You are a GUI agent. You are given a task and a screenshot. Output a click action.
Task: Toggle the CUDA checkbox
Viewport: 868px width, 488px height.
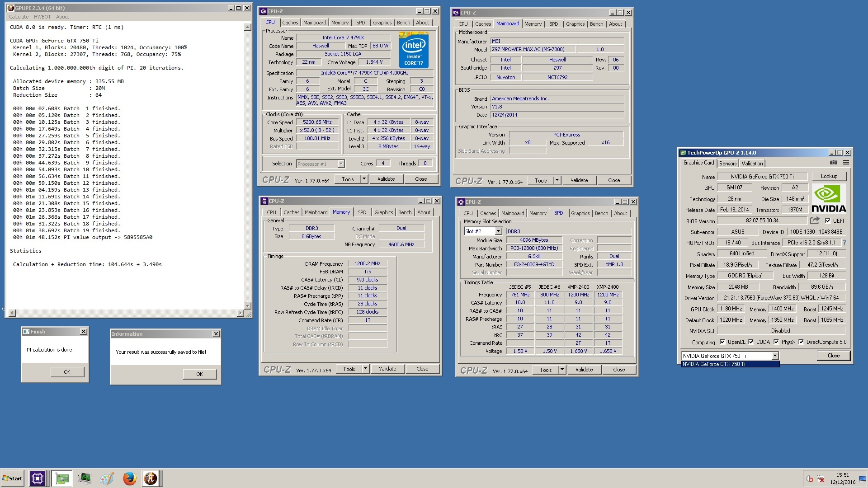tap(751, 342)
